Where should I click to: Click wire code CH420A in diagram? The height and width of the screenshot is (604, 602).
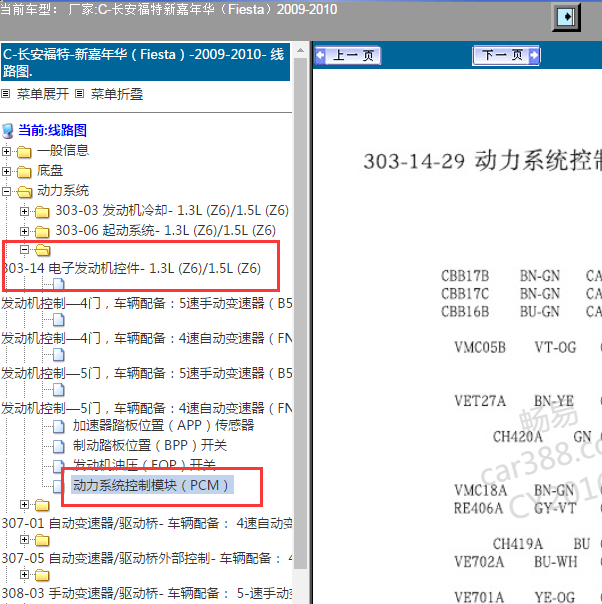pyautogui.click(x=518, y=437)
